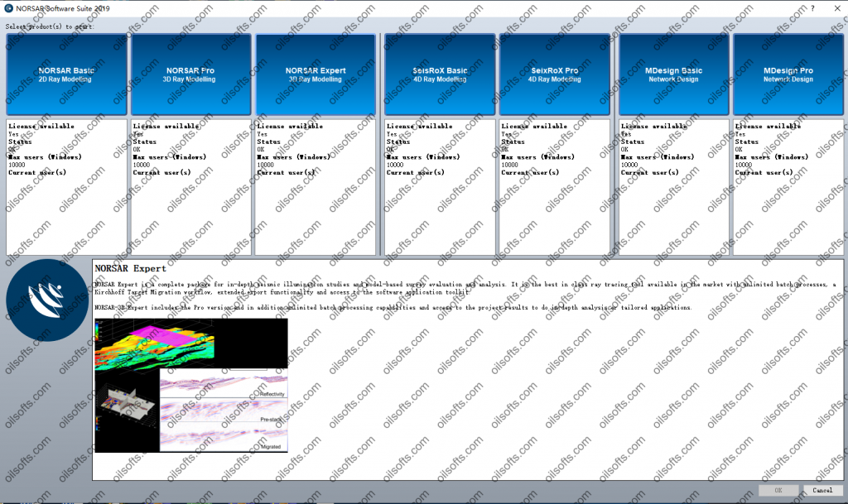Select the SeisRoX Basic 4D Ray Modelling tile

click(440, 74)
